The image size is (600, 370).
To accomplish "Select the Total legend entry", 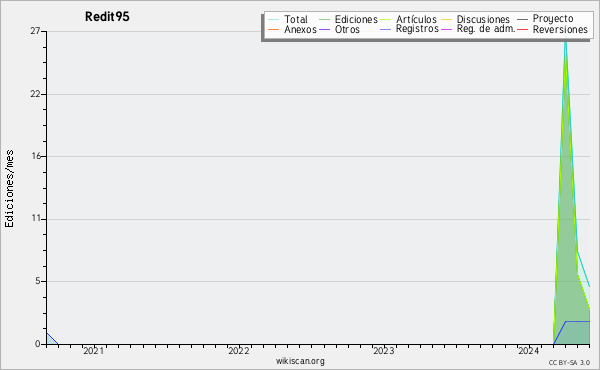I will click(x=288, y=19).
